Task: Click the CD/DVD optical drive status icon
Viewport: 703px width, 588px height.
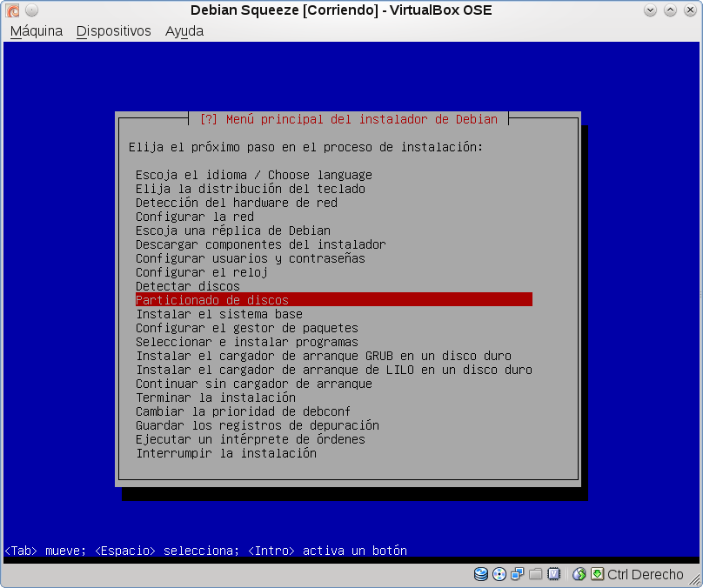Action: [x=499, y=574]
